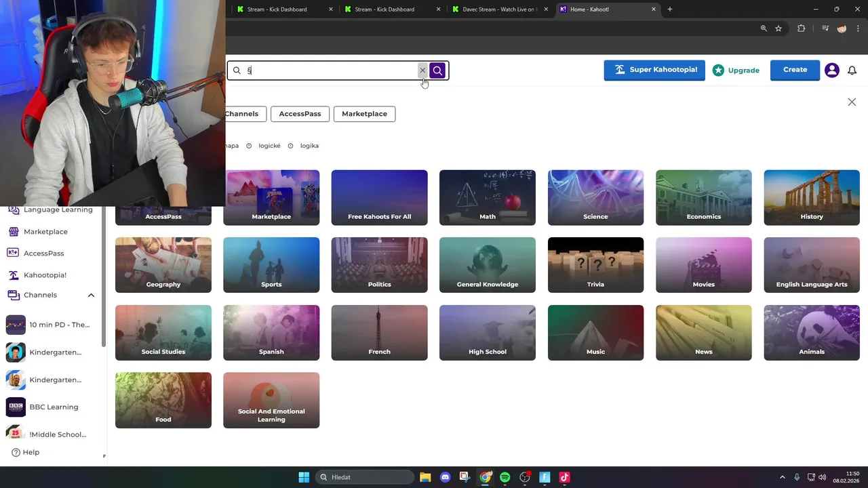
Task: Click AccessPass icon in the sidebar
Action: [x=13, y=253]
